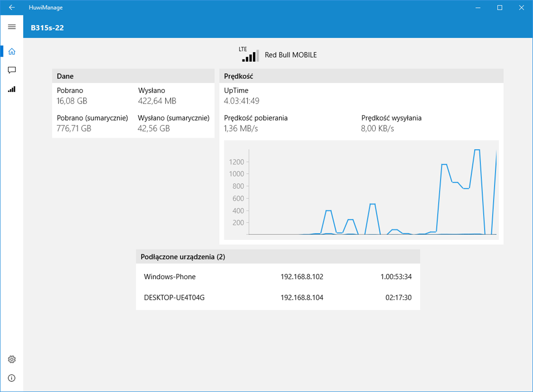Click the IP address 192.168.8.102
This screenshot has height=392, width=533.
[302, 277]
